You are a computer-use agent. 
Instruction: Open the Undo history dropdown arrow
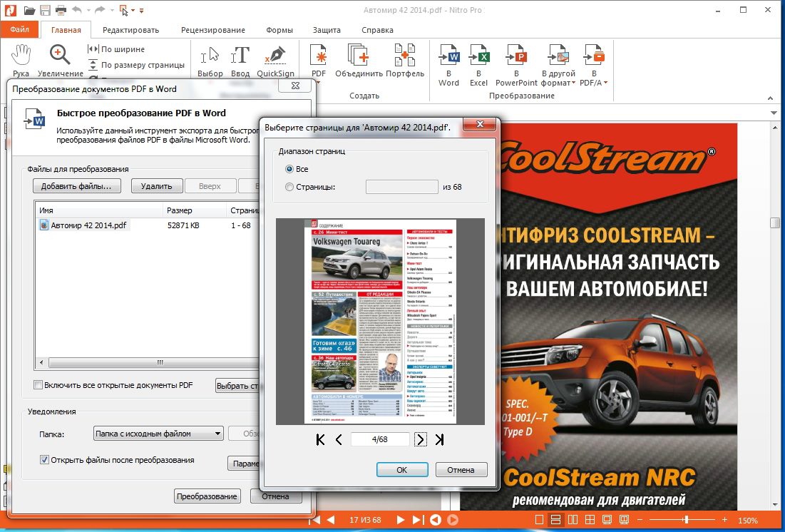click(x=88, y=11)
